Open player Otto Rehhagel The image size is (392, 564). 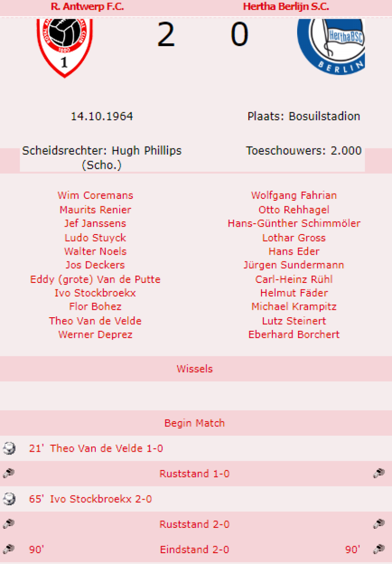294,210
